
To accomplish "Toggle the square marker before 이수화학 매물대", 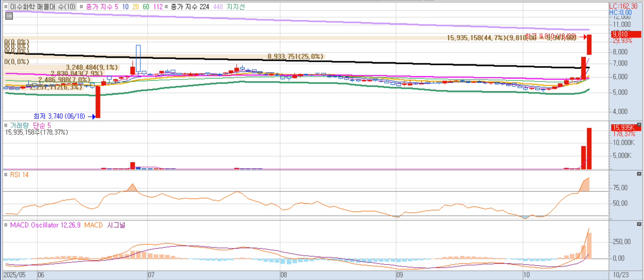I will (x=6, y=7).
